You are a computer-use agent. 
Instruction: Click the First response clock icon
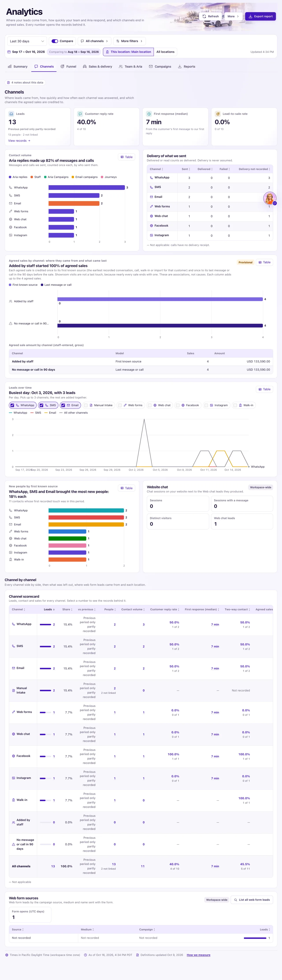[149, 114]
